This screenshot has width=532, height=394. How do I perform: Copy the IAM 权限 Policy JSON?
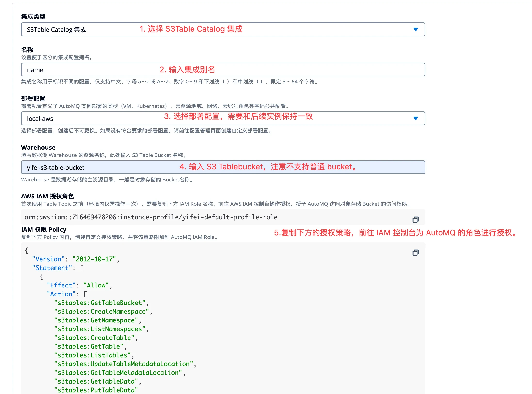pyautogui.click(x=416, y=253)
